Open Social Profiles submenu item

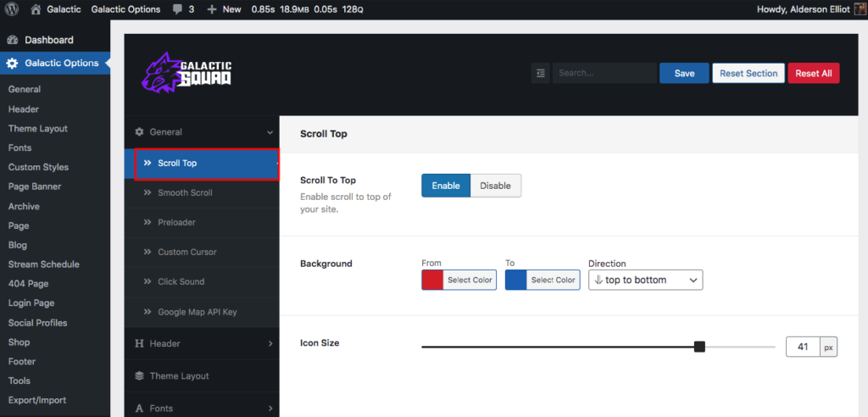coord(37,322)
